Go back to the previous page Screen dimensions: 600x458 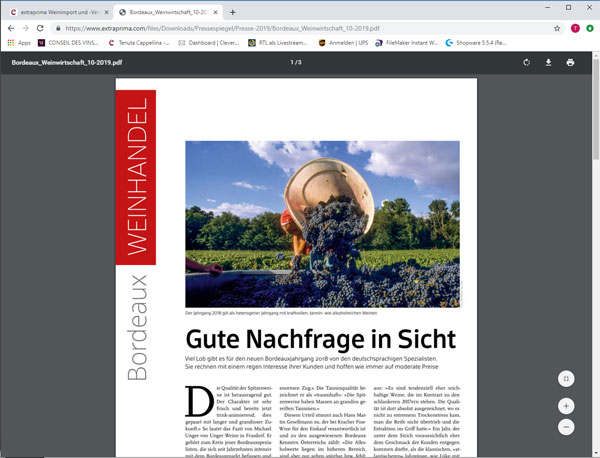pos(11,28)
